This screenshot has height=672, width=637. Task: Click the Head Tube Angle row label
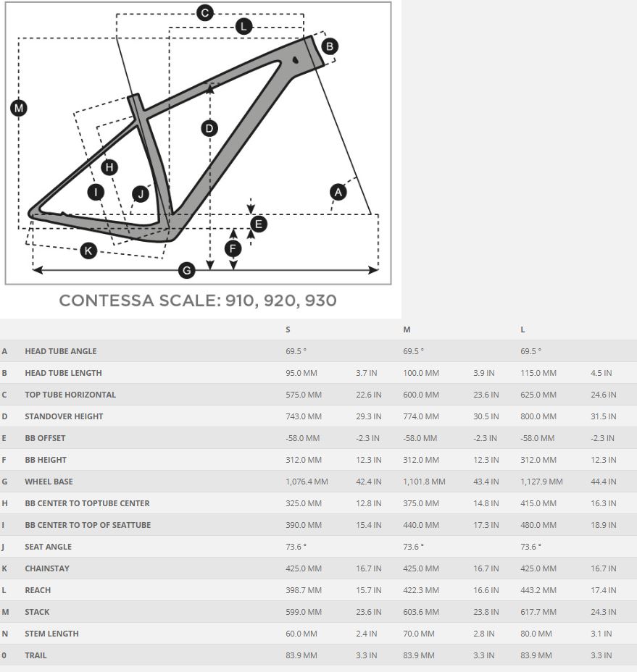tap(60, 351)
